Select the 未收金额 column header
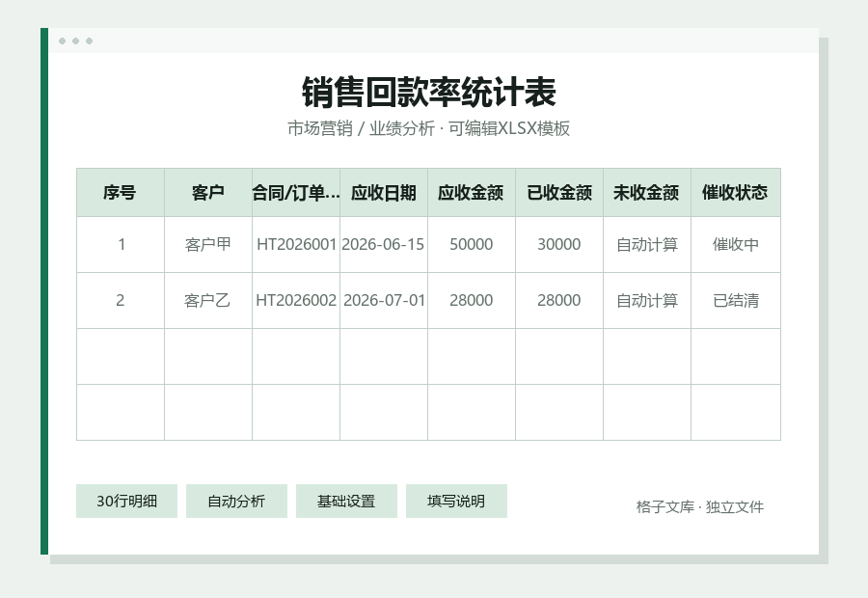This screenshot has height=598, width=868. (646, 193)
